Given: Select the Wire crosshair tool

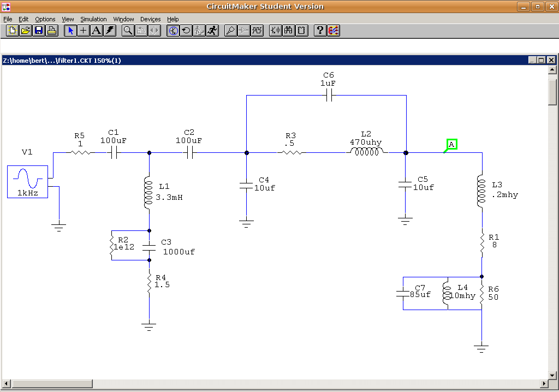Looking at the screenshot, I should 84,31.
